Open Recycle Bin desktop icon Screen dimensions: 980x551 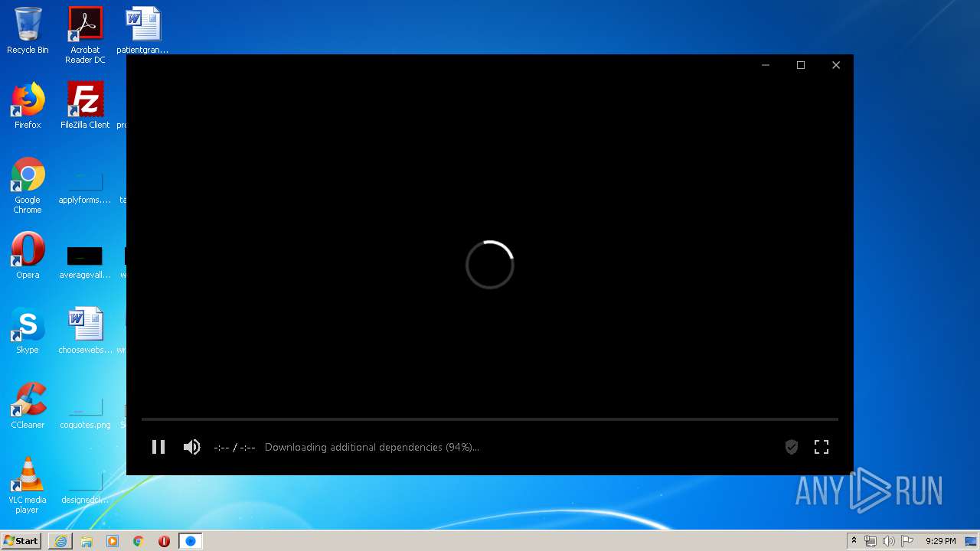pyautogui.click(x=28, y=31)
